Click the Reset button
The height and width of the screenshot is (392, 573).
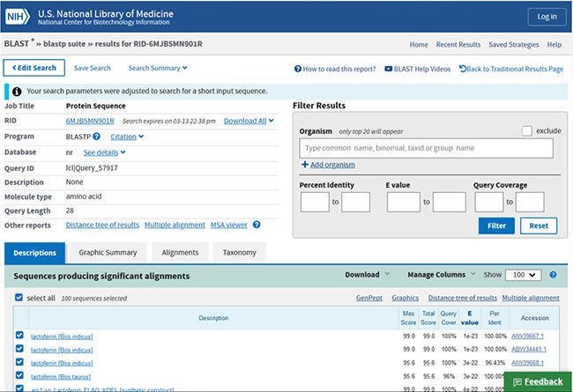pyautogui.click(x=539, y=226)
